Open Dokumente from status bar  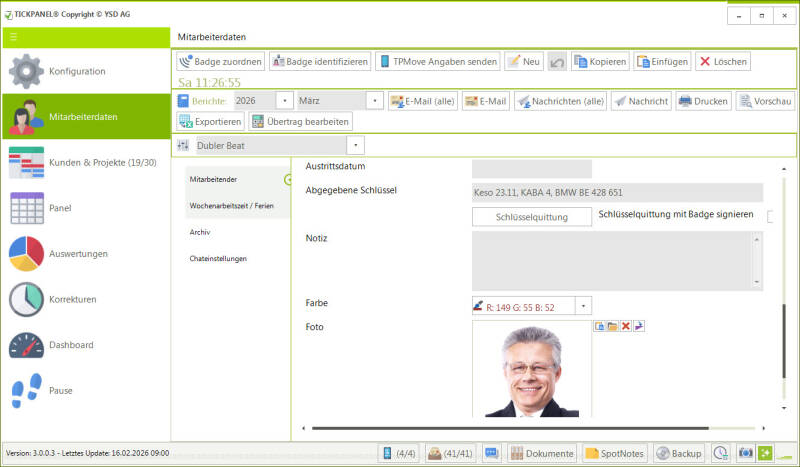click(542, 453)
